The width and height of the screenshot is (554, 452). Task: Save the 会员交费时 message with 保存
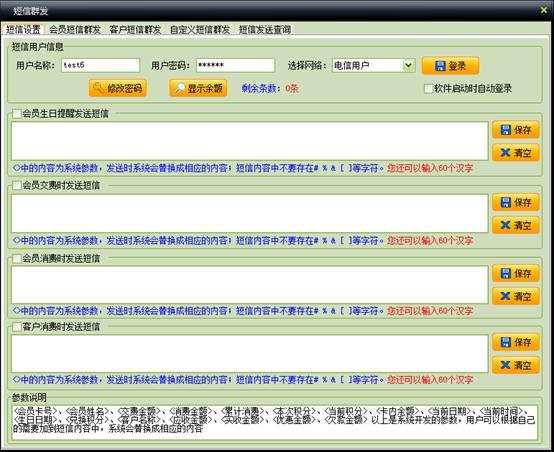(x=516, y=202)
